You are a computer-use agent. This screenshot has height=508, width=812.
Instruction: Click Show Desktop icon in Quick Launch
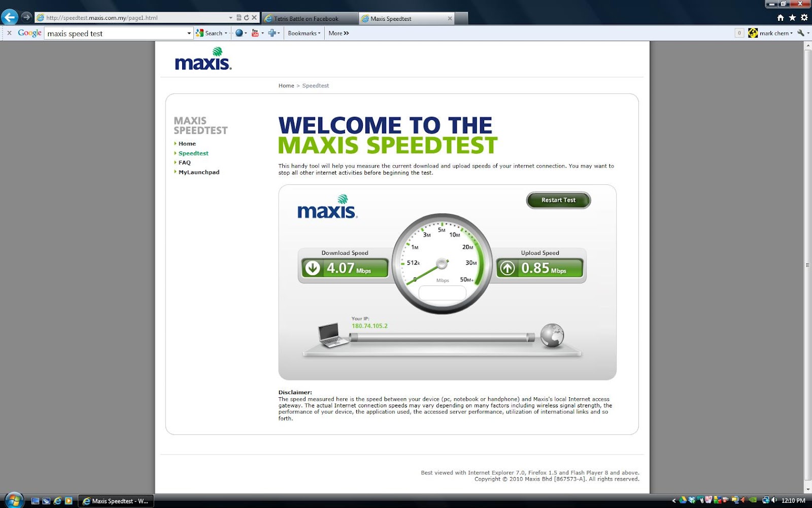(35, 501)
